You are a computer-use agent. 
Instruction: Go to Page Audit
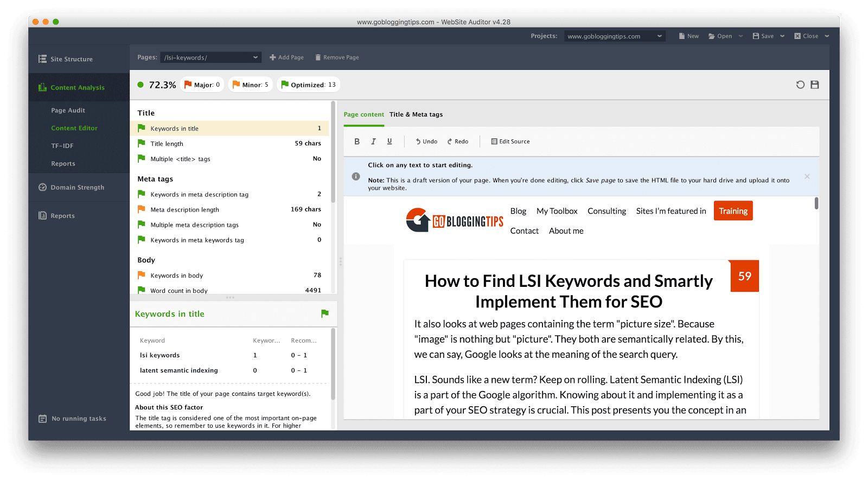click(68, 110)
